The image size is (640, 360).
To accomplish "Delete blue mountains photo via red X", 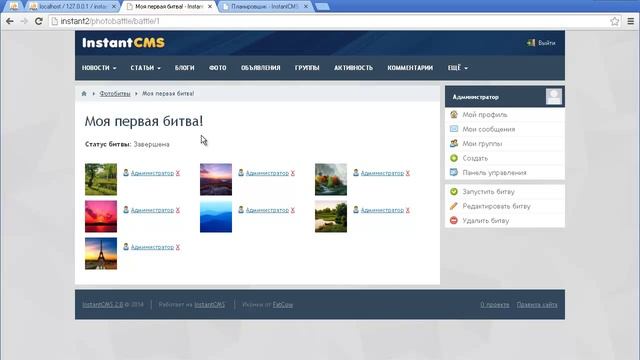I will pyautogui.click(x=293, y=210).
